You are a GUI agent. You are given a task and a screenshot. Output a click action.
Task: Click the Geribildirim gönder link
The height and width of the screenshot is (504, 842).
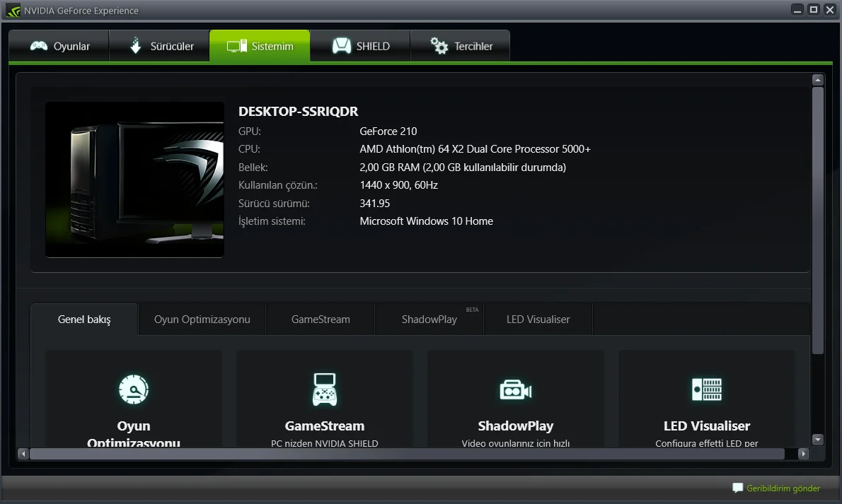pyautogui.click(x=783, y=488)
